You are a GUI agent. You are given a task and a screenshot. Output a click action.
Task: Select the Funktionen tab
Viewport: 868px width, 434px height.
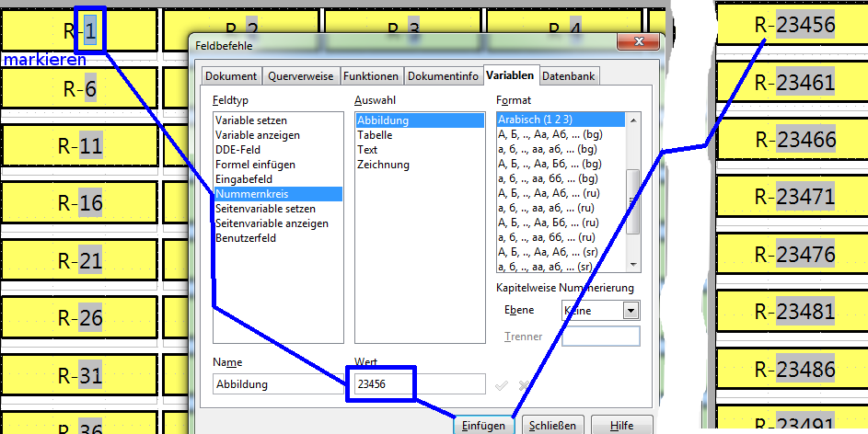click(372, 76)
